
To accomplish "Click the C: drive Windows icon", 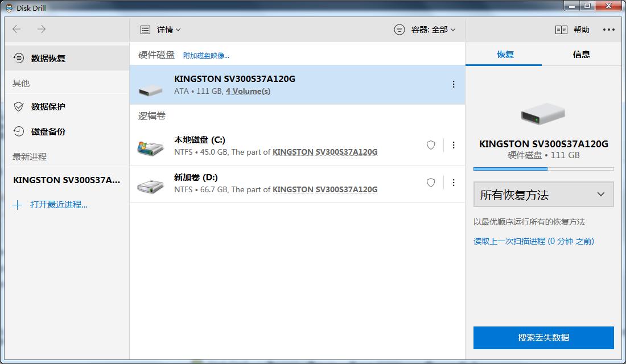I will pos(150,148).
